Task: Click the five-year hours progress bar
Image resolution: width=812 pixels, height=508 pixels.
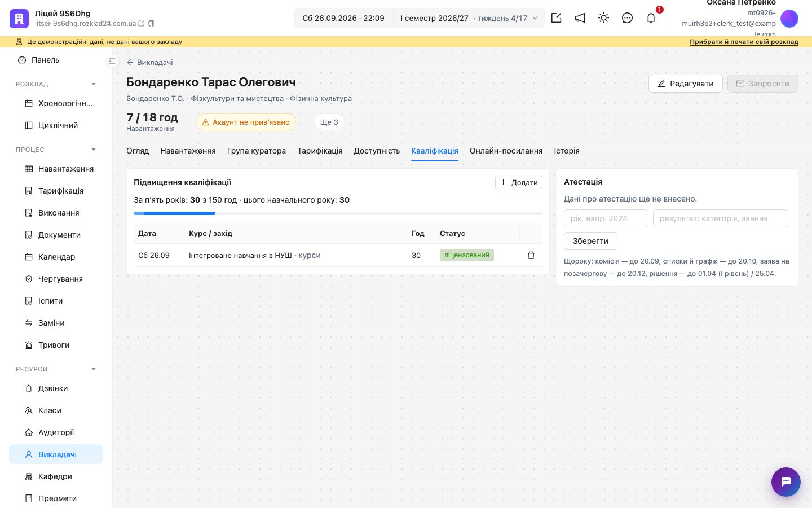Action: coord(338,213)
